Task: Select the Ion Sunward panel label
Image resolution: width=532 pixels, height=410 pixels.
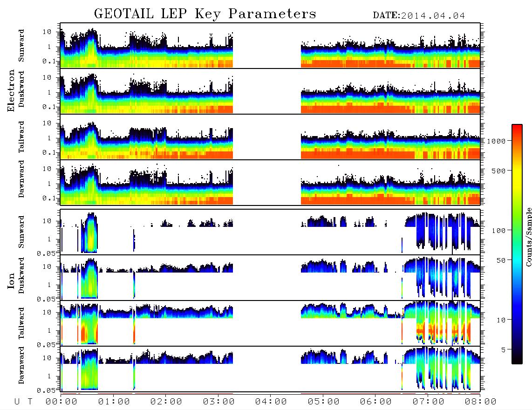Action: tap(21, 232)
